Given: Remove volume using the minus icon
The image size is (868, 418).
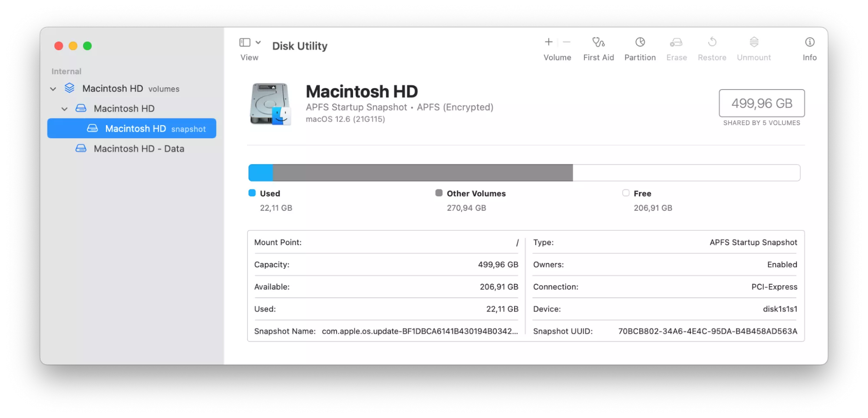Looking at the screenshot, I should point(567,42).
